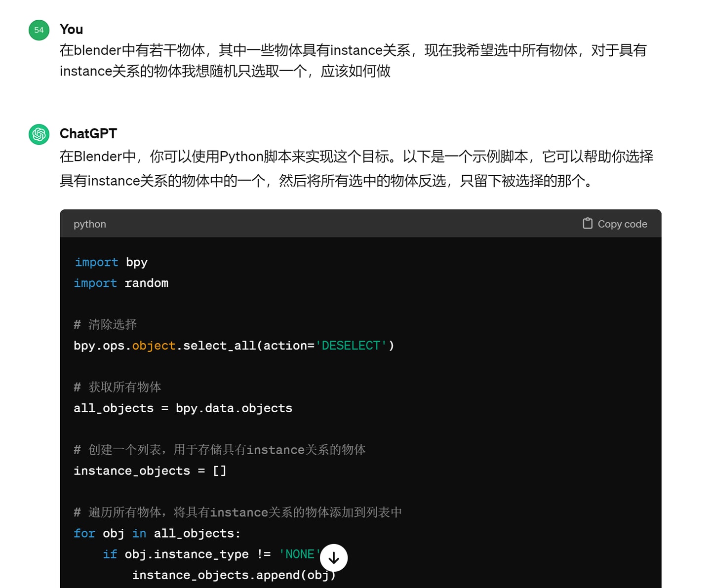711x588 pixels.
Task: Click the code line 'import bpy'
Action: click(111, 262)
